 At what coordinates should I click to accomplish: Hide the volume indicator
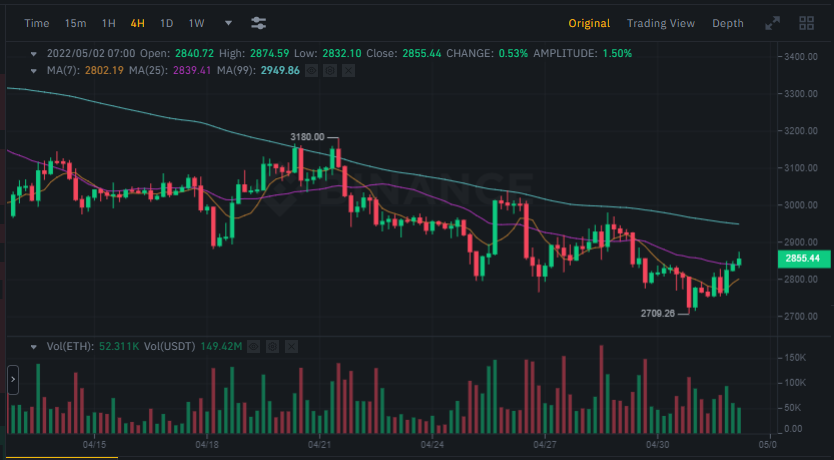point(253,346)
